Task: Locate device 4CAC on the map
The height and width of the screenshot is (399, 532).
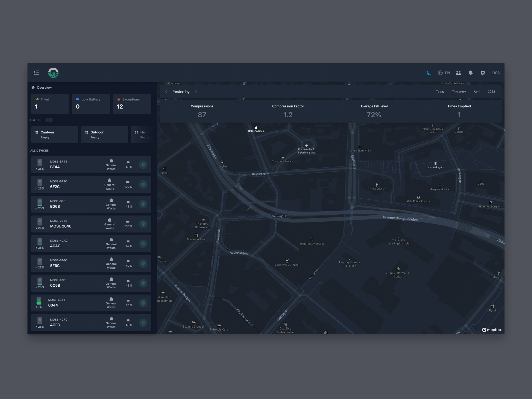Action: click(x=143, y=244)
